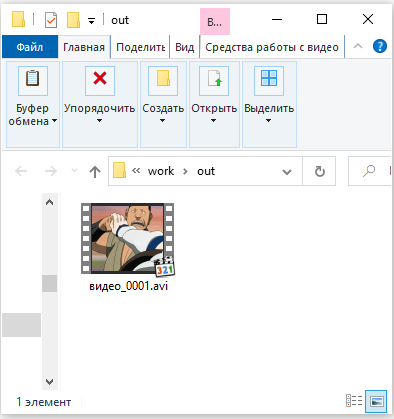The image size is (394, 419).
Task: Click the pink contextual tab header
Action: [215, 22]
